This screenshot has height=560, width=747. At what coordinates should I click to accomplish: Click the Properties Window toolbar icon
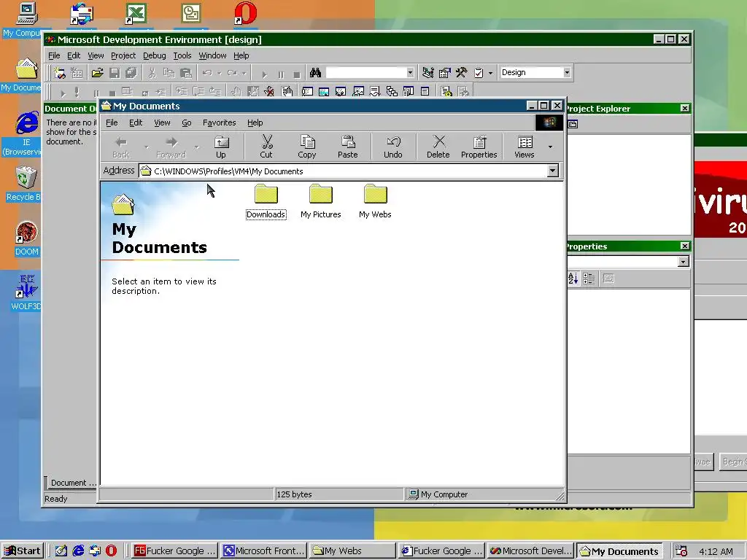pos(444,73)
